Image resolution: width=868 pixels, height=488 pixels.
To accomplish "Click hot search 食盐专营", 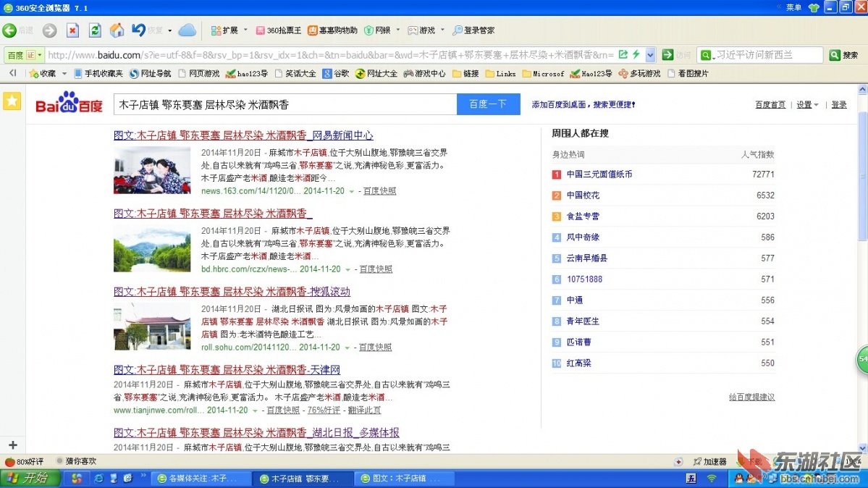I will [x=583, y=216].
